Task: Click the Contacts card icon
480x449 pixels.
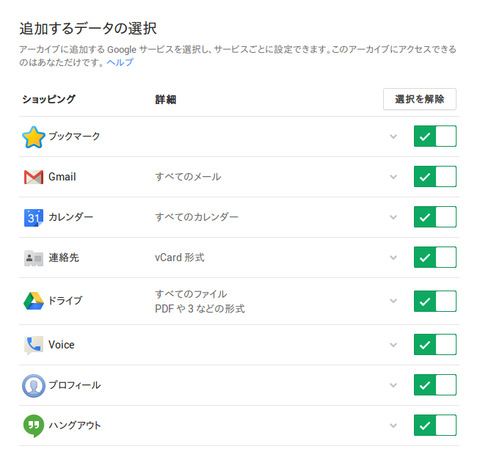Action: click(33, 258)
